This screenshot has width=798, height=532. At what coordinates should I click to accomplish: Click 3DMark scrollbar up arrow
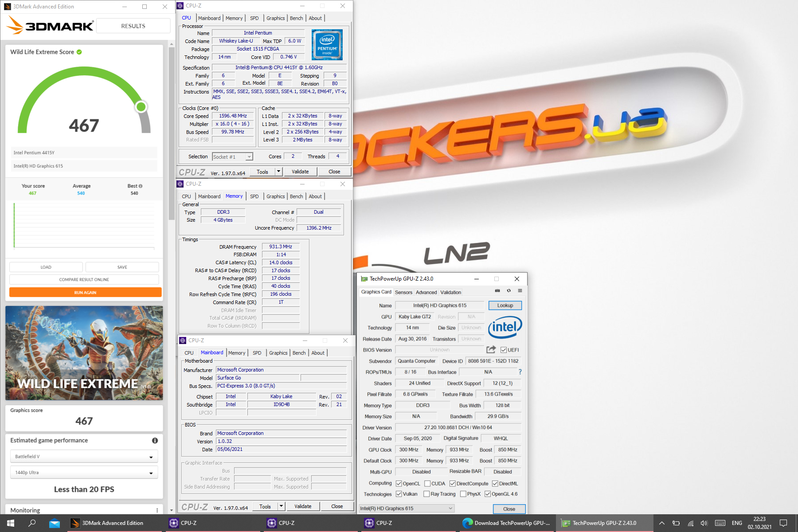click(172, 44)
